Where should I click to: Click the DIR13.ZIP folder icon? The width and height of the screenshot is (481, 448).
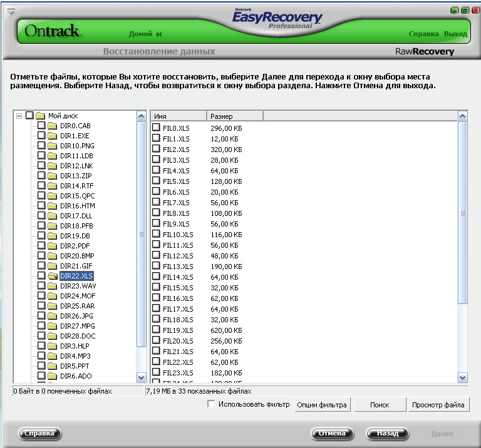[x=53, y=176]
